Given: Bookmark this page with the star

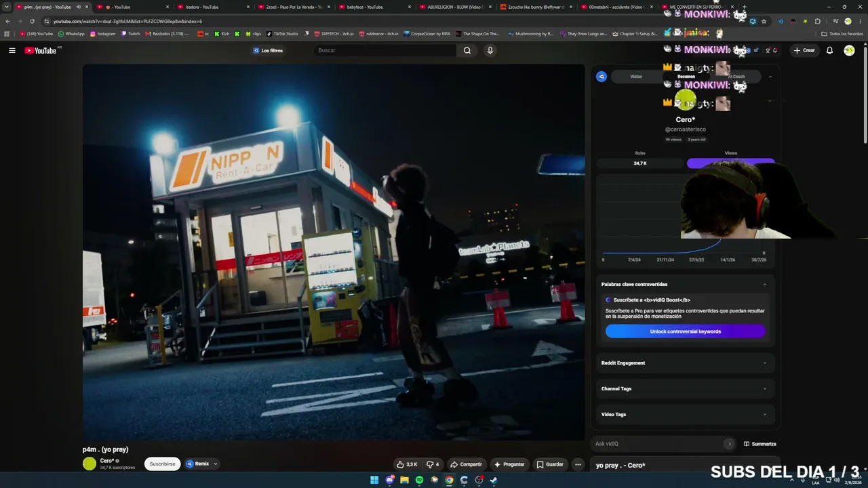Looking at the screenshot, I should pyautogui.click(x=764, y=21).
